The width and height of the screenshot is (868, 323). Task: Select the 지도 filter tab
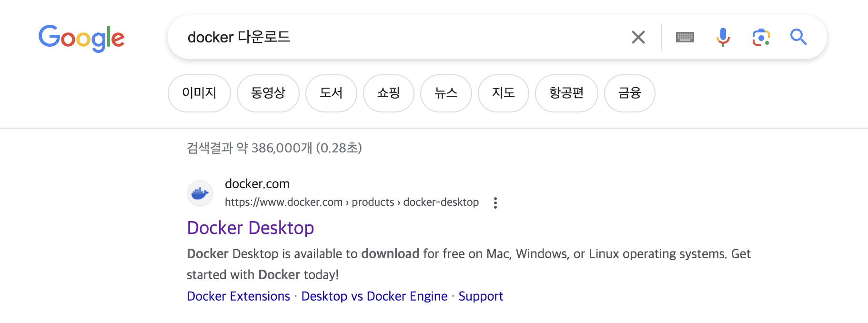(504, 93)
